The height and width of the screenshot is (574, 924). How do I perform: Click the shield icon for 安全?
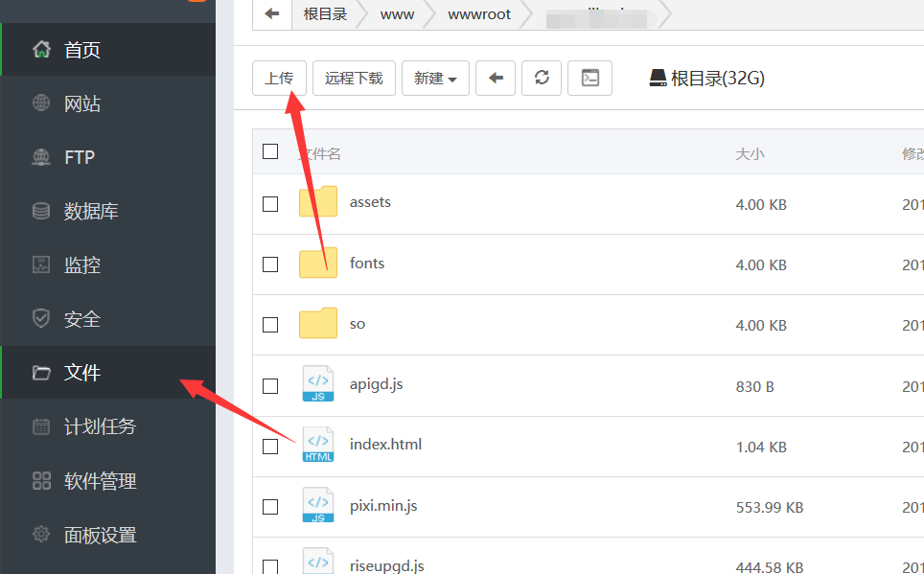[x=41, y=318]
